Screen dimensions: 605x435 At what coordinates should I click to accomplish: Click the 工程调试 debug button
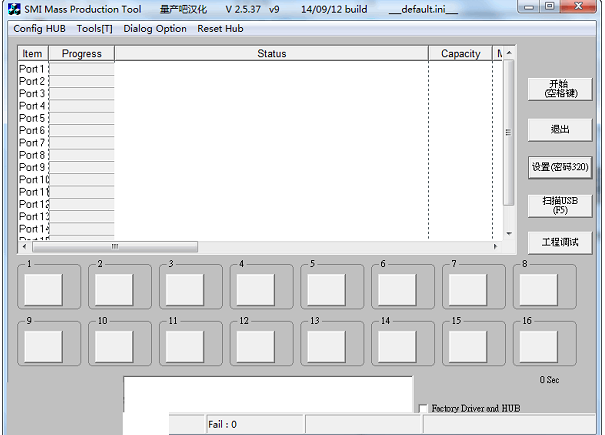pyautogui.click(x=560, y=242)
